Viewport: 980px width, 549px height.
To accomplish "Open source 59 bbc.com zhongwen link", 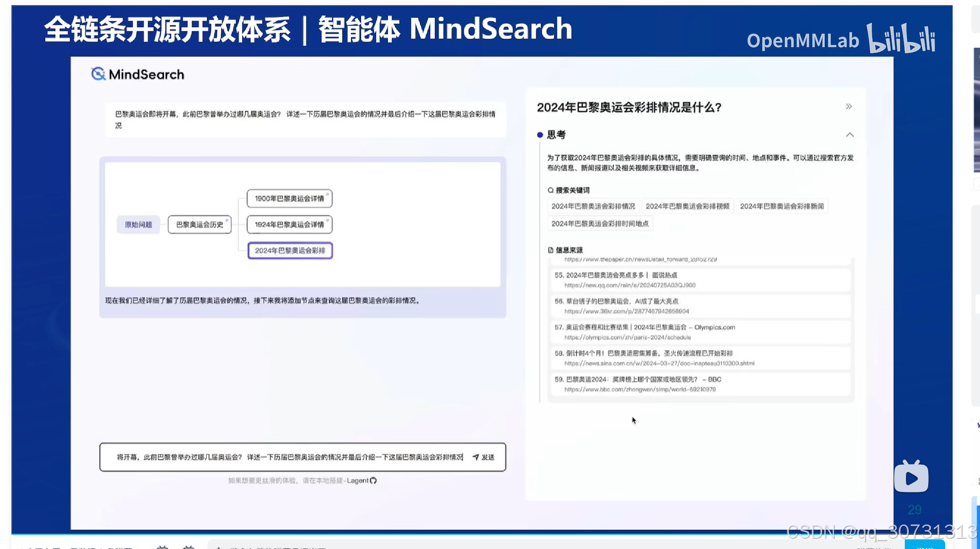I will pos(640,390).
